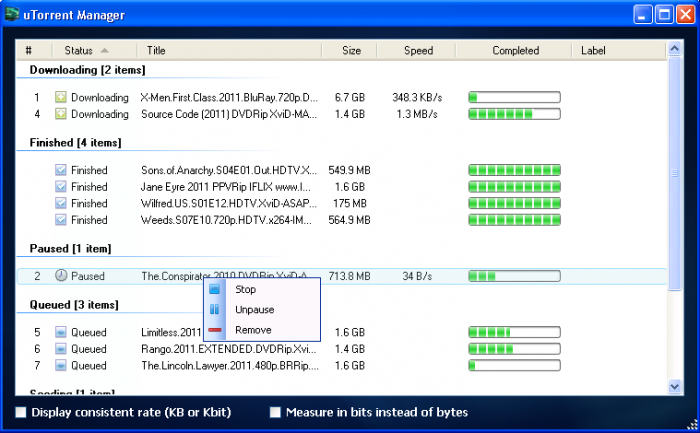This screenshot has width=700, height=433.
Task: Enable Display consistent rate (KB or Kbit)
Action: [x=21, y=412]
